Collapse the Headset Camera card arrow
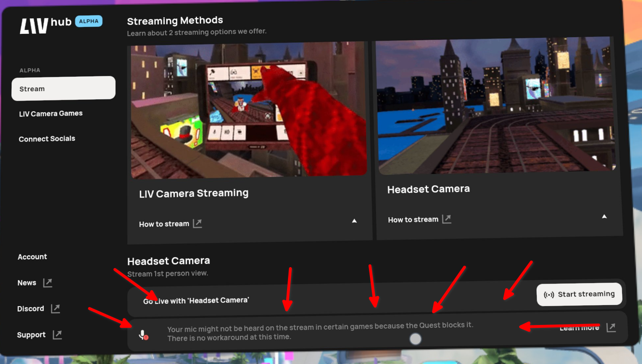The image size is (642, 364). click(x=604, y=216)
